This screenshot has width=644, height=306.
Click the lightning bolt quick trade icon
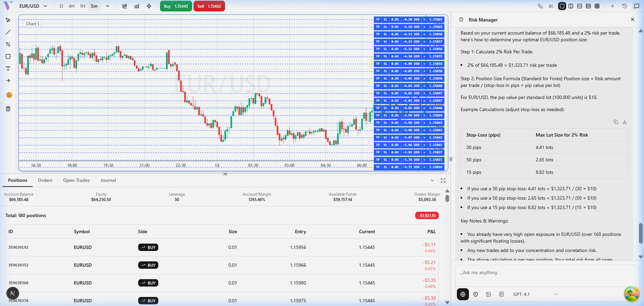click(149, 6)
